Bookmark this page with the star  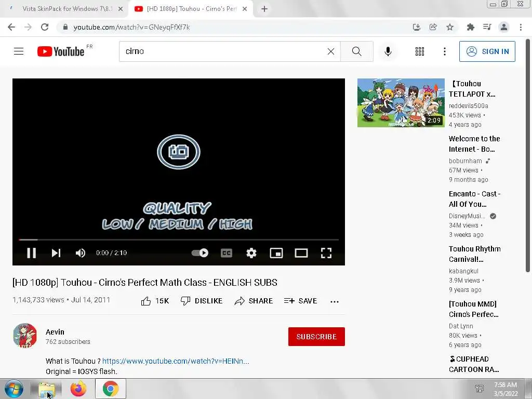[x=450, y=27]
